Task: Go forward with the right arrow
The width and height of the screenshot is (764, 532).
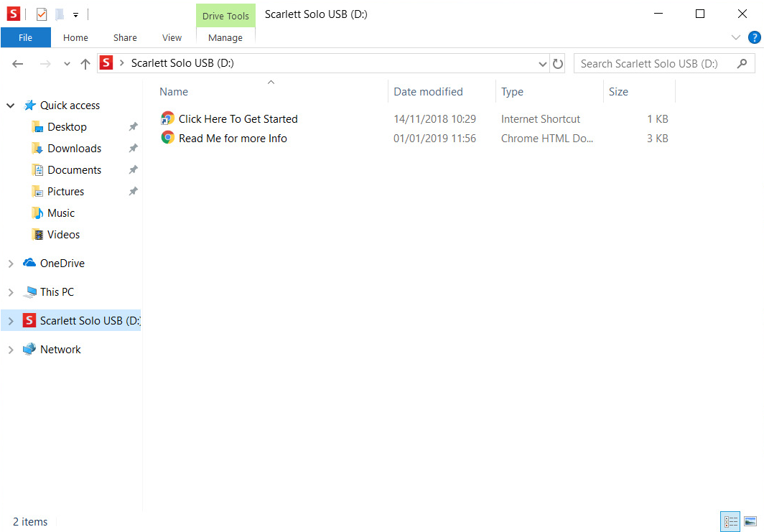Action: 45,64
